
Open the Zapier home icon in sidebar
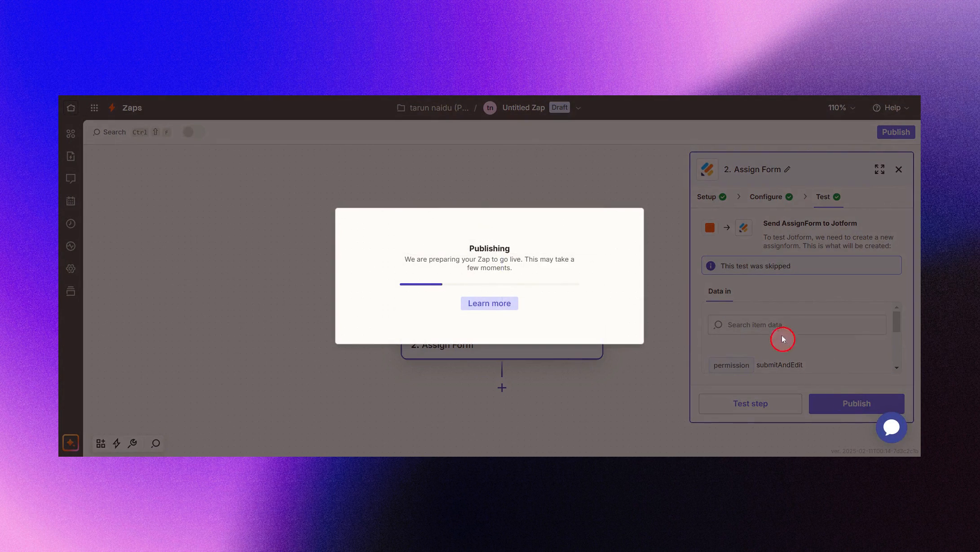click(x=71, y=107)
